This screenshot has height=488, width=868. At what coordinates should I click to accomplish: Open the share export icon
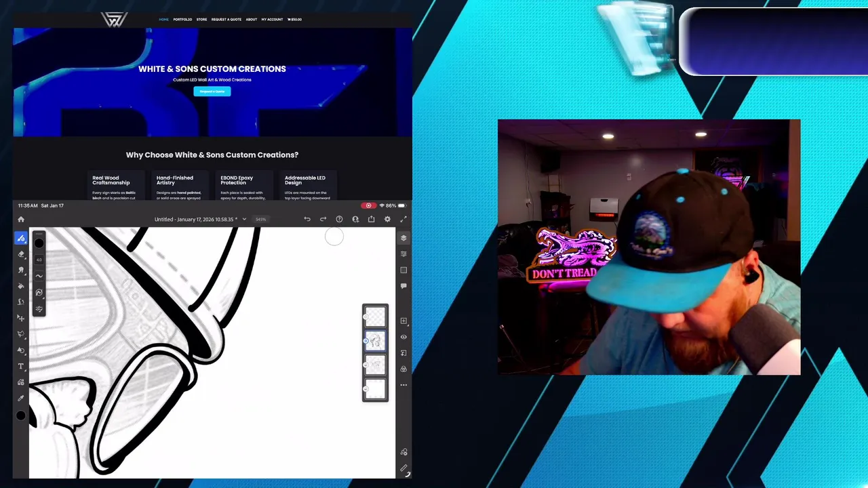(x=371, y=219)
